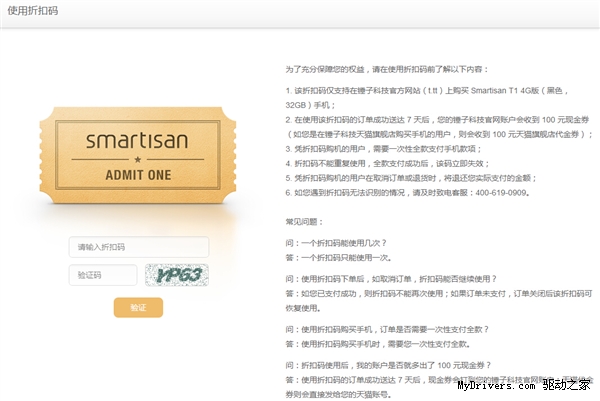Click rule 4 折扣码不能重复使用
Viewport: 600px width, 401px height.
(387, 163)
